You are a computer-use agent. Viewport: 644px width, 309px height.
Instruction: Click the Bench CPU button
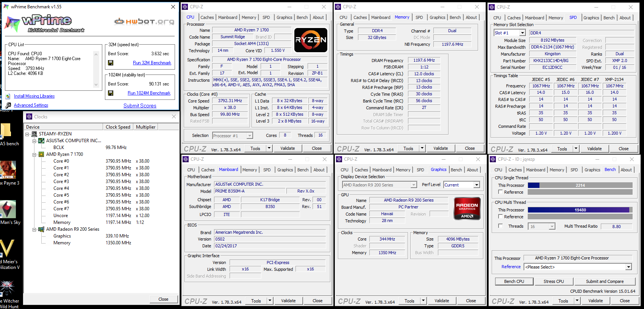tap(514, 281)
